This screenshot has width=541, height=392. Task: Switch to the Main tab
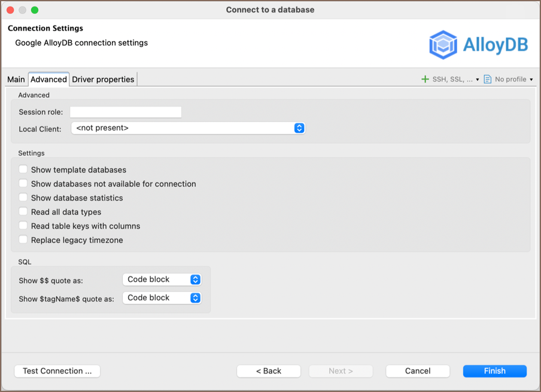point(16,79)
